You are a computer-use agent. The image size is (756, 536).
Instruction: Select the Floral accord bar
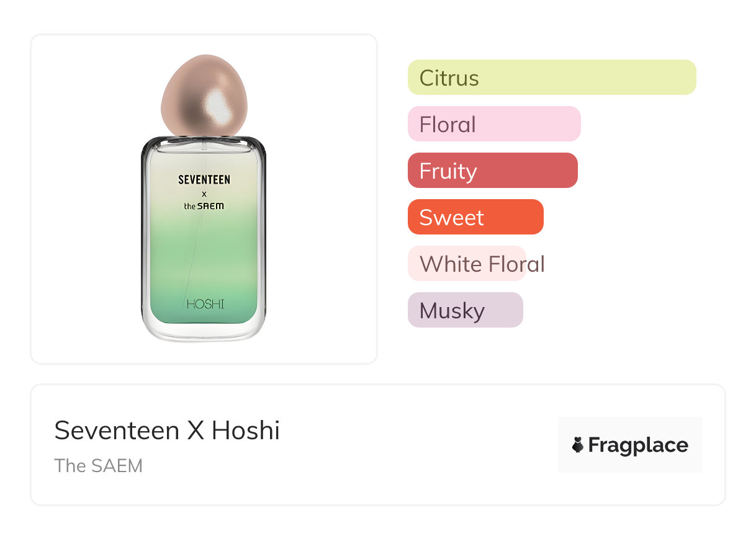(493, 124)
